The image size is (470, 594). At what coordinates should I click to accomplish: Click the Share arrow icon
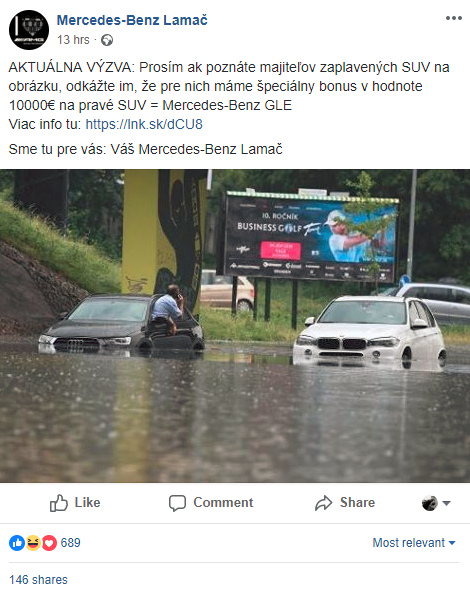tap(323, 503)
